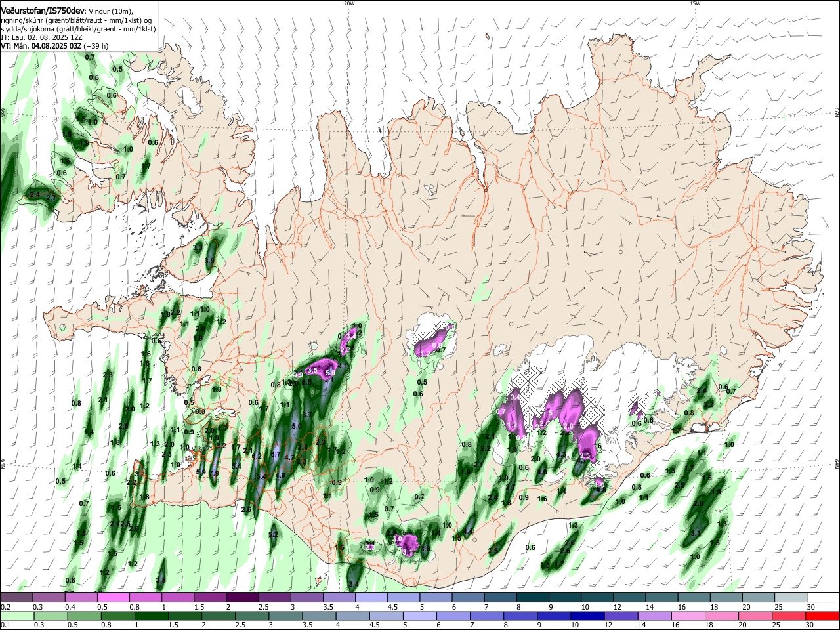Click the navy rain-scale swatch between 10 and 12

[x=587, y=616]
